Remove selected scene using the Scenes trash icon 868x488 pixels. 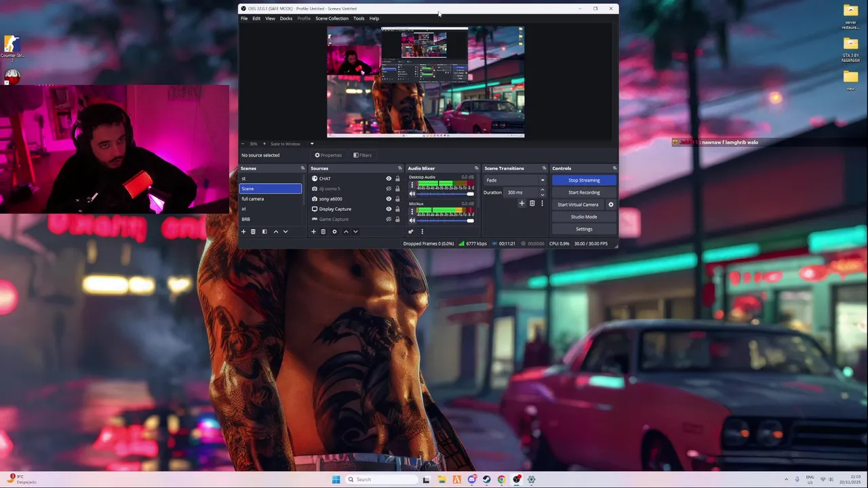coord(253,232)
